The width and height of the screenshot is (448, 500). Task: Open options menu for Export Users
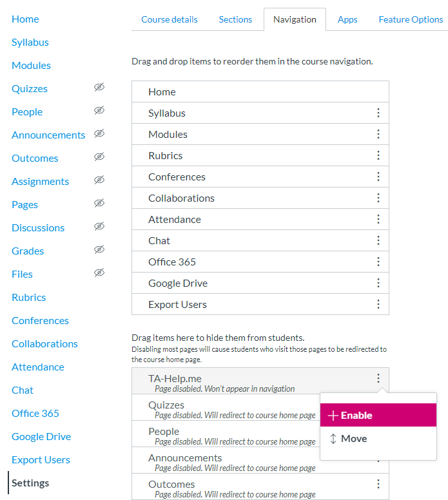(378, 304)
